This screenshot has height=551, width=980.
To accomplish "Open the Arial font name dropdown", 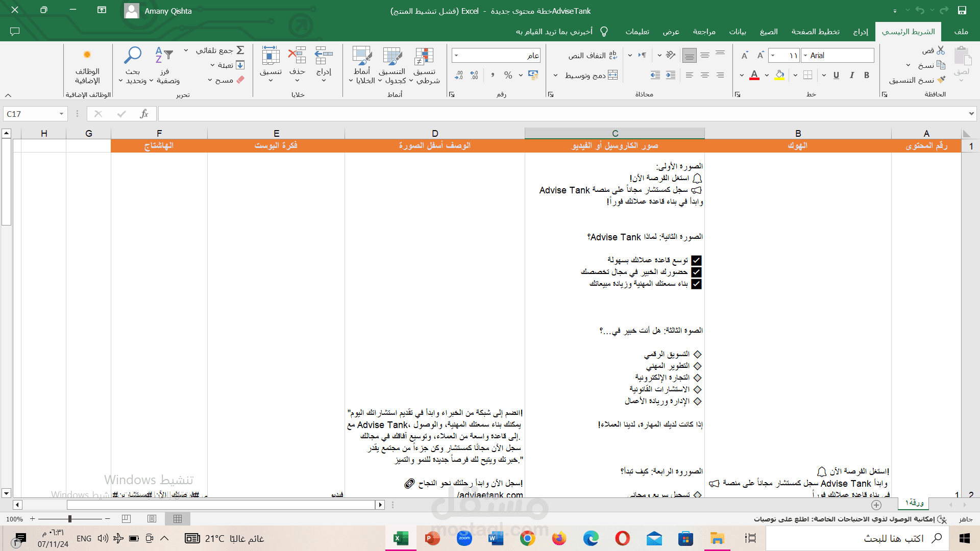I will [805, 55].
